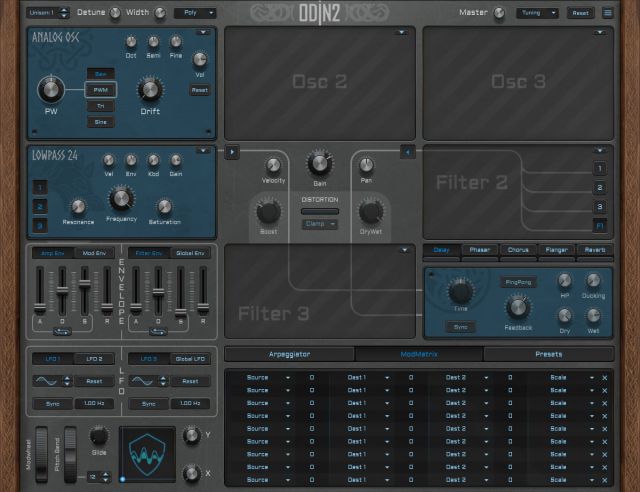
Task: Click the Amp envelope Attack slider
Action: pyautogui.click(x=40, y=291)
